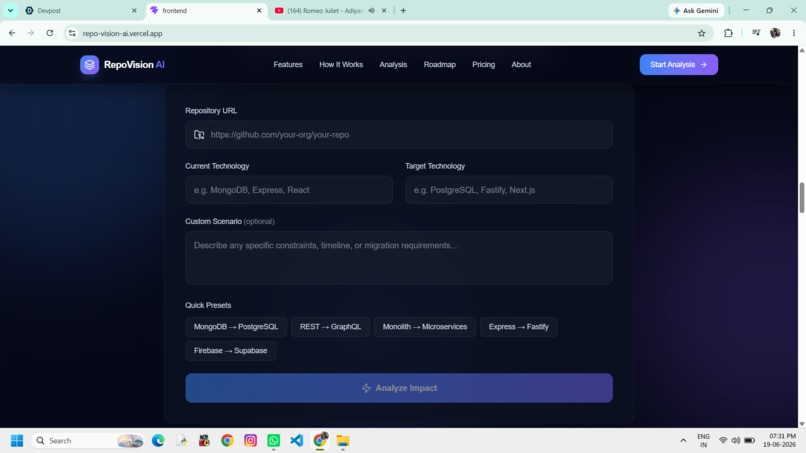Bookmark this page with the star icon

702,33
